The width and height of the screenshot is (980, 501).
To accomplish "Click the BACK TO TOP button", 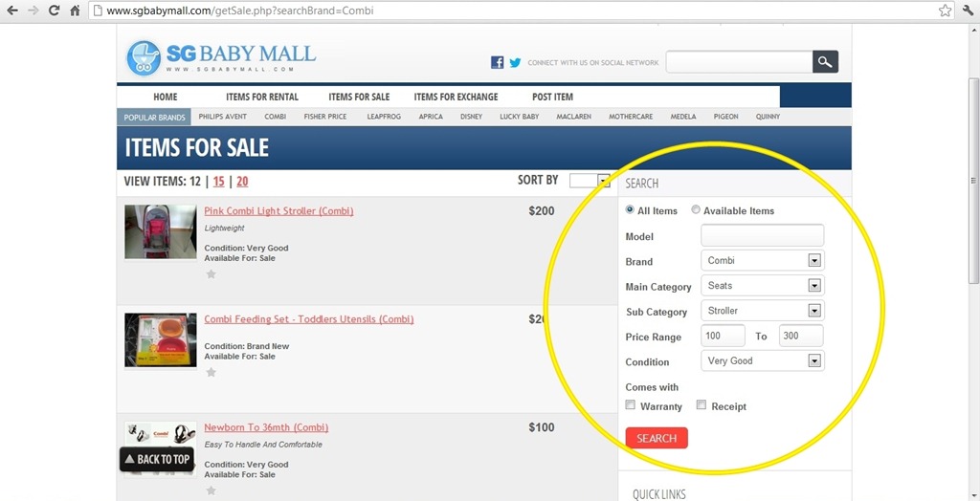I will 156,459.
